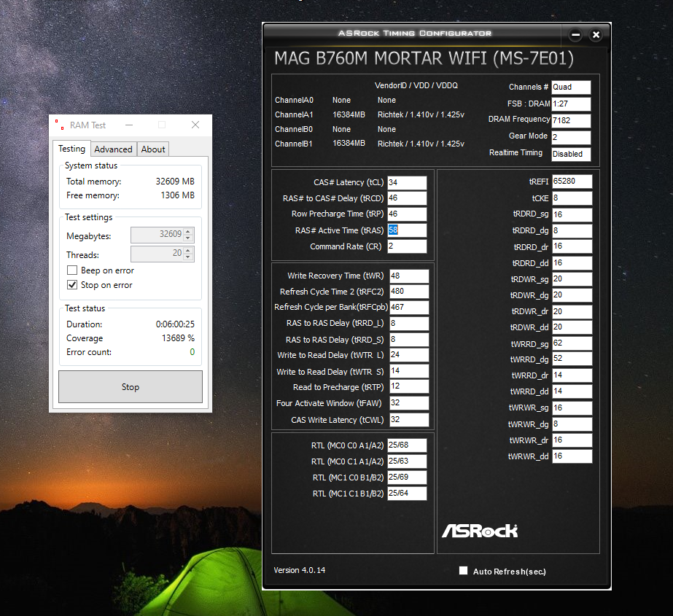Viewport: 673px width, 616px height.
Task: Minimize the RAM Test window
Action: (x=129, y=125)
